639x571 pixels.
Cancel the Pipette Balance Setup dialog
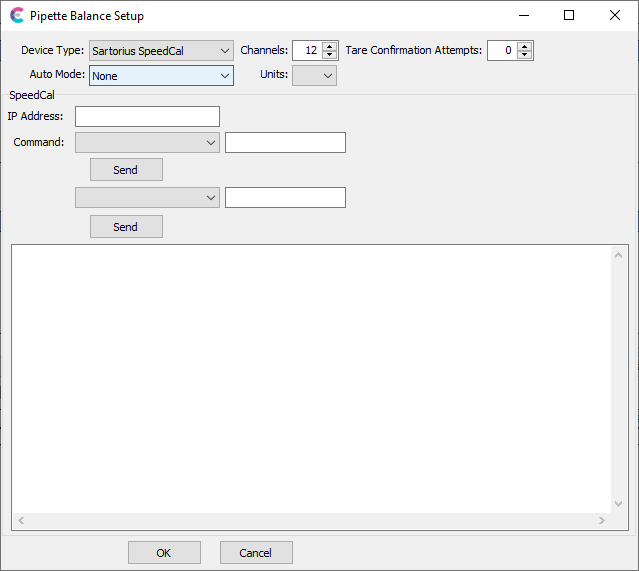(256, 553)
